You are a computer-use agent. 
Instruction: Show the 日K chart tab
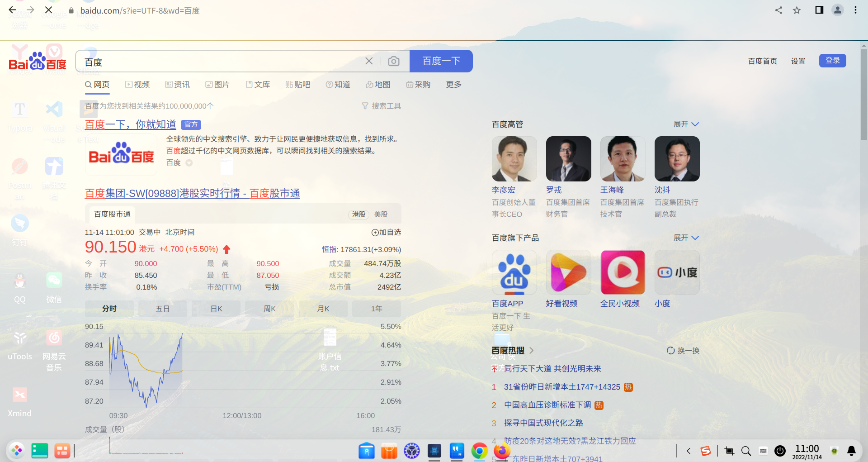coord(216,309)
